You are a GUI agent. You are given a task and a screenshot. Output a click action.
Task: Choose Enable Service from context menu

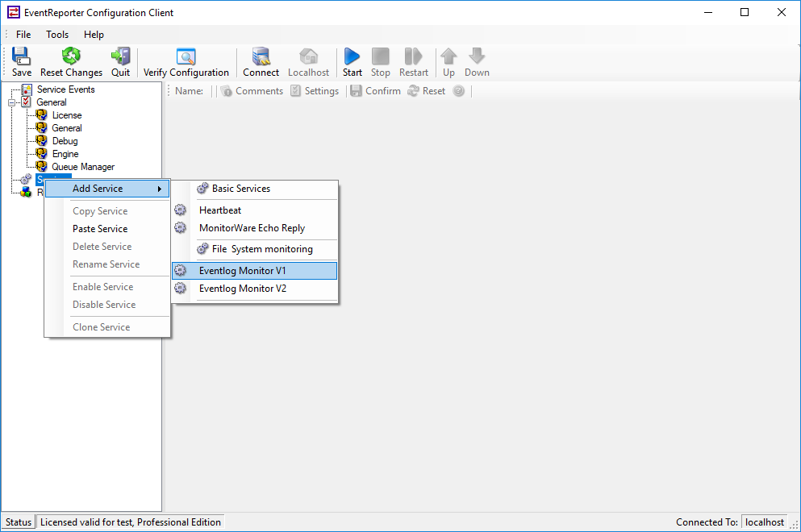point(107,286)
